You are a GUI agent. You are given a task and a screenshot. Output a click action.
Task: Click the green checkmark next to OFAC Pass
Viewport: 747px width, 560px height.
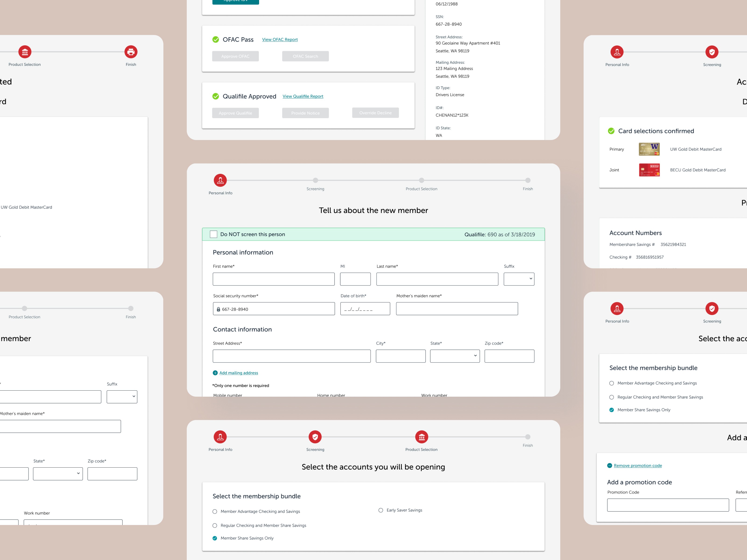(215, 39)
